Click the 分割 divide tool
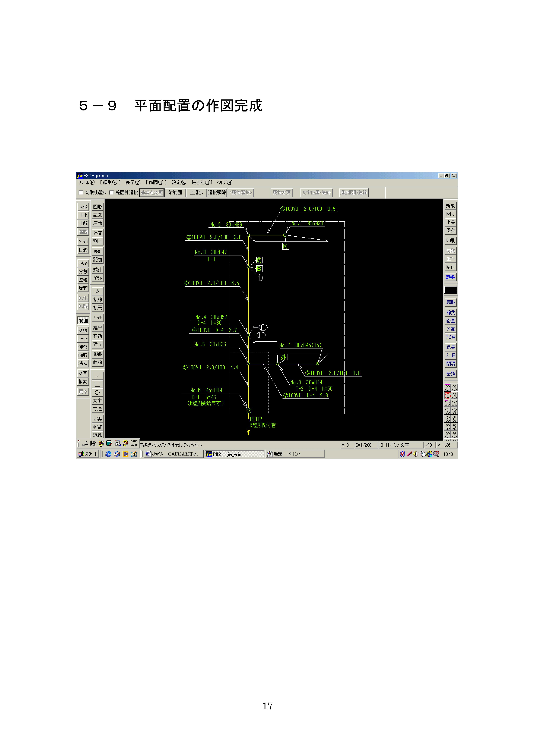 click(x=83, y=271)
